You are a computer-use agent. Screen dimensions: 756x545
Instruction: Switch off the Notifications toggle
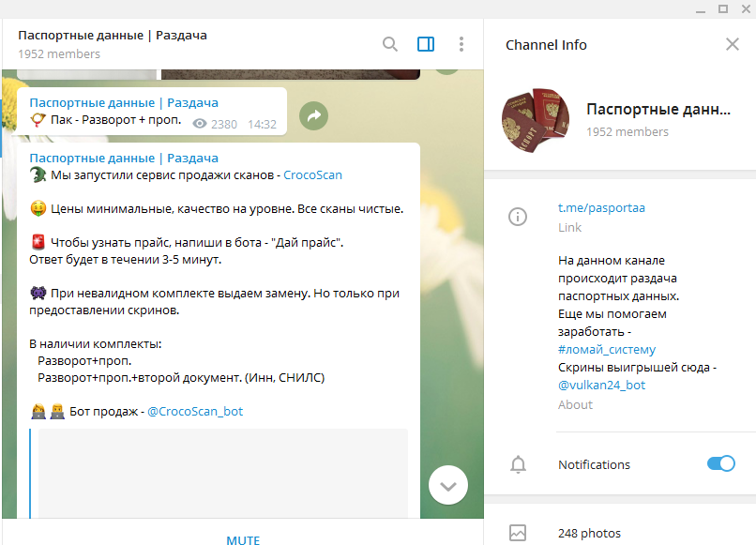pos(721,463)
